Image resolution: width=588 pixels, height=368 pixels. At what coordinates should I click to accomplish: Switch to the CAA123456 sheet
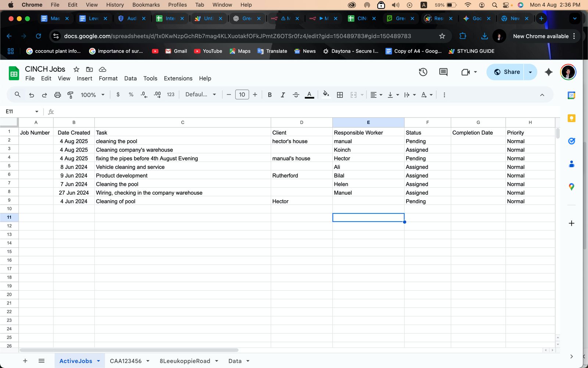click(x=125, y=361)
